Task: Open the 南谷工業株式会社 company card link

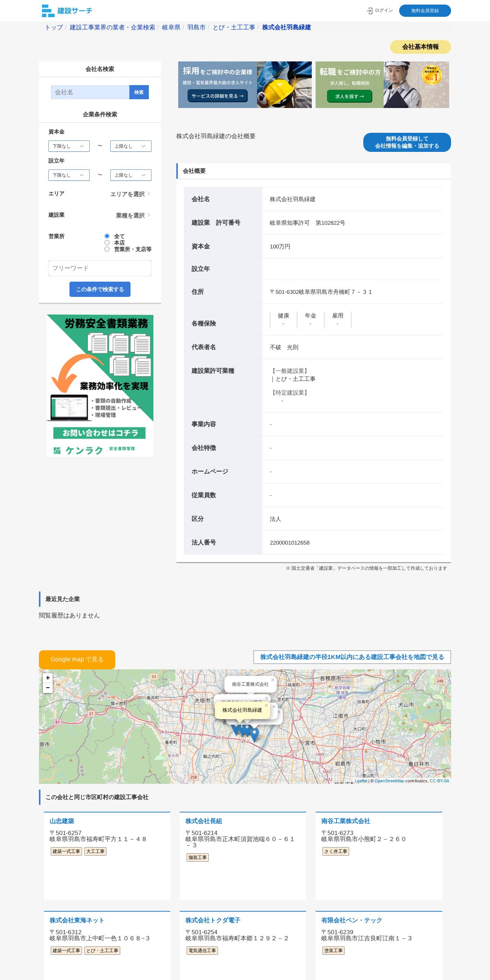Action: [x=345, y=821]
